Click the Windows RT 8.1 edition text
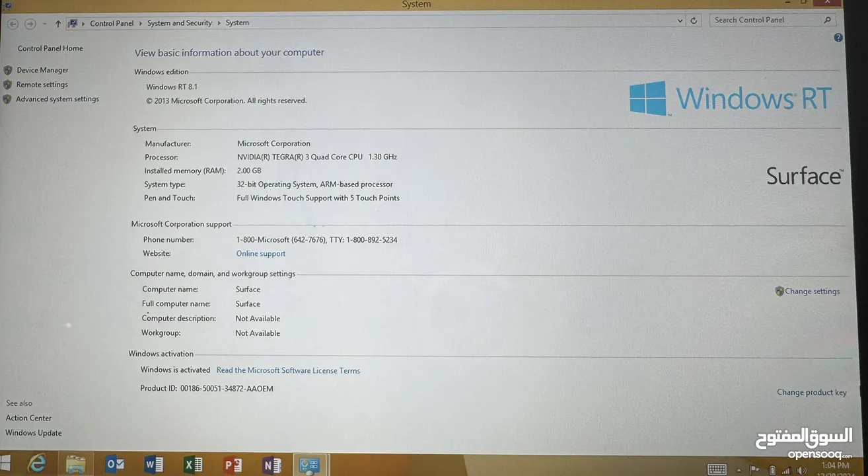The height and width of the screenshot is (476, 868). pyautogui.click(x=172, y=87)
